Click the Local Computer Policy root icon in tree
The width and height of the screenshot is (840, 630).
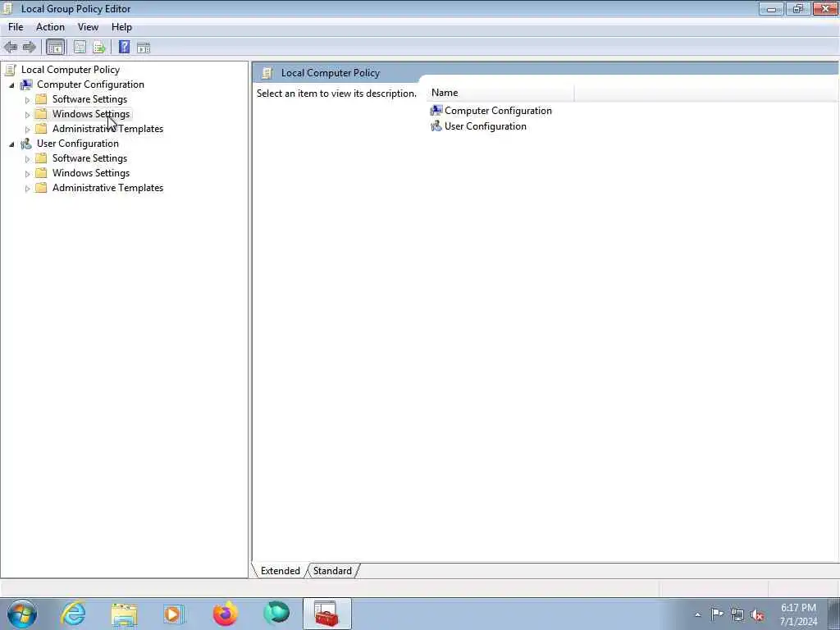point(11,70)
